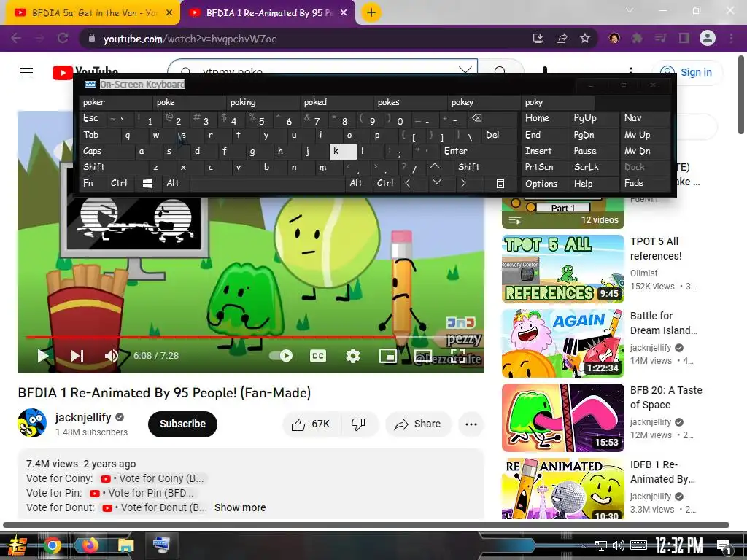747x560 pixels.
Task: Expand description with Show more
Action: [x=240, y=507]
